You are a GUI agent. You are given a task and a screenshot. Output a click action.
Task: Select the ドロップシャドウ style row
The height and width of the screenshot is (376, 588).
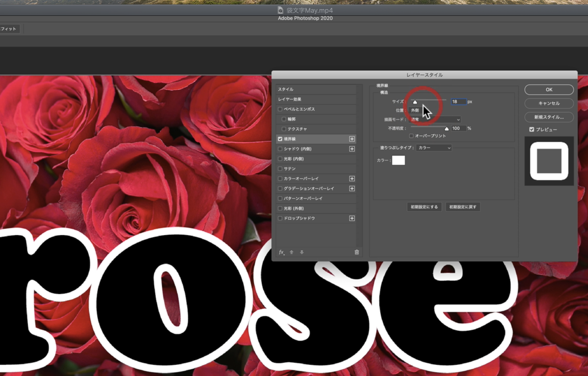coord(316,218)
